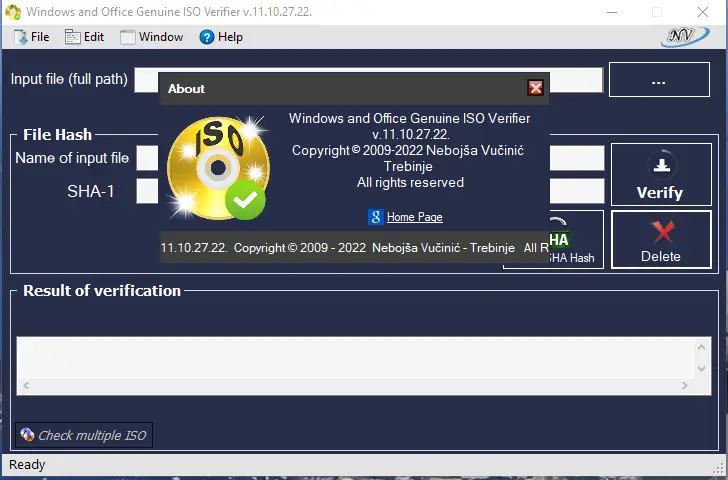Image resolution: width=728 pixels, height=480 pixels.
Task: Click the results horizontal scroll left arrow
Action: click(x=26, y=385)
